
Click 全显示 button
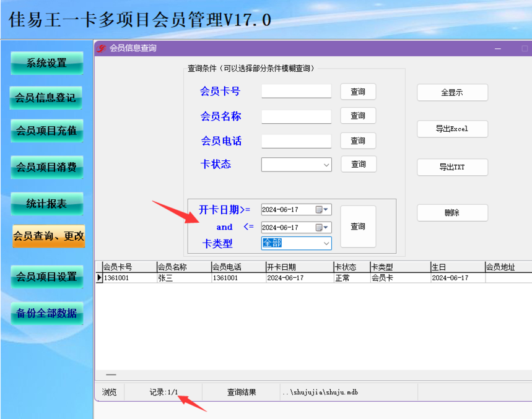tap(452, 93)
